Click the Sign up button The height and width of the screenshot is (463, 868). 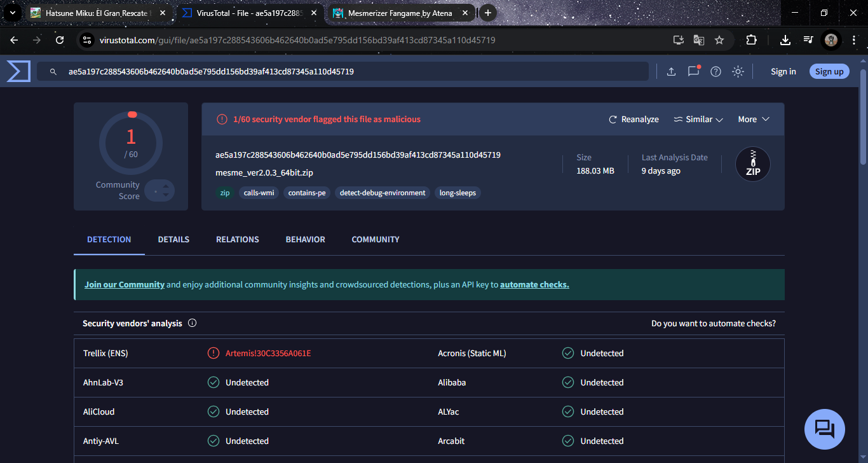[x=829, y=72]
